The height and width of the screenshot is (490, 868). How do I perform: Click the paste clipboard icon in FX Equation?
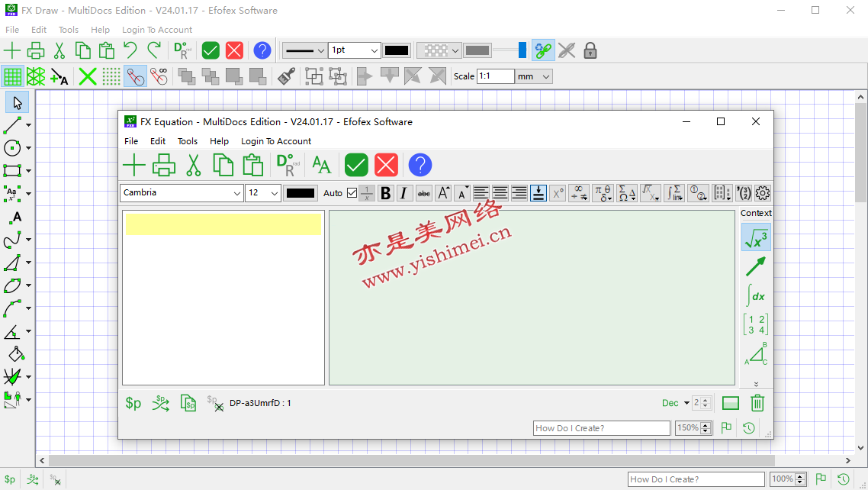(253, 165)
